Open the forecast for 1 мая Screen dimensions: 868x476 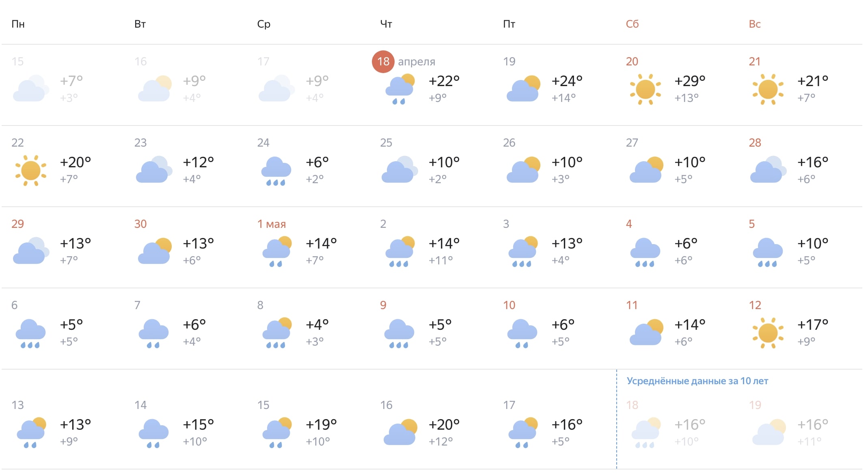click(272, 224)
